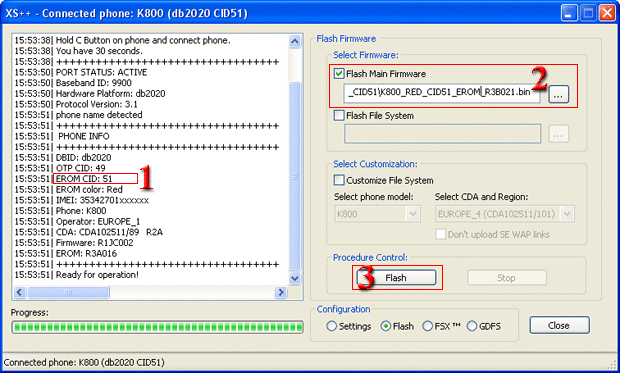Click the Stop button
Screen dimensions: 620x373
[x=507, y=278]
